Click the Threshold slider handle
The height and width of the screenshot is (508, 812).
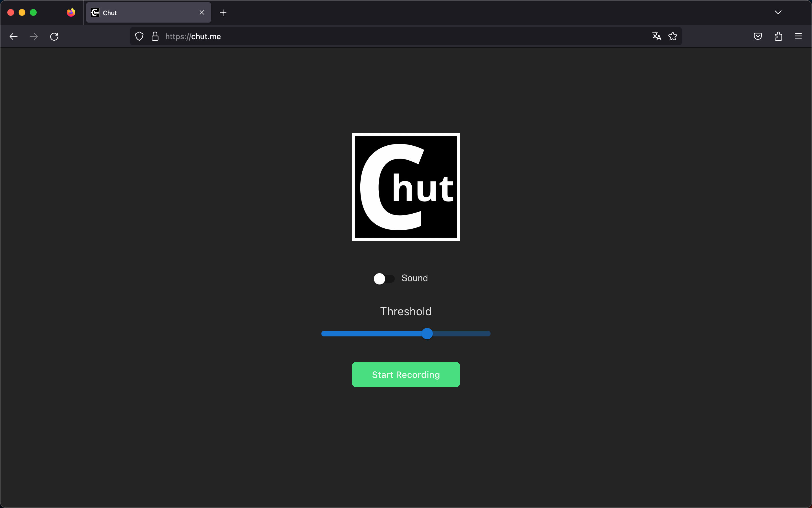(427, 334)
